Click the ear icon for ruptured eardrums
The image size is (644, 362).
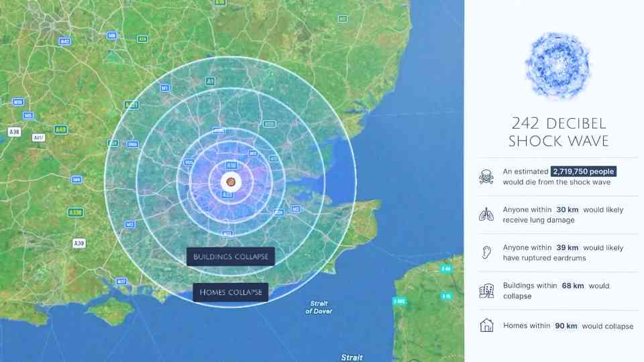coord(486,253)
